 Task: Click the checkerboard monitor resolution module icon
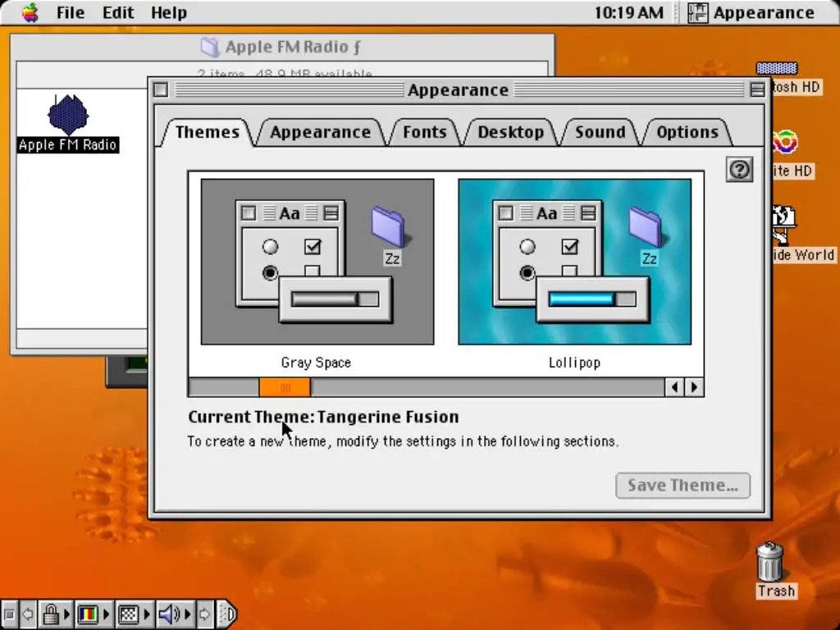[x=128, y=614]
